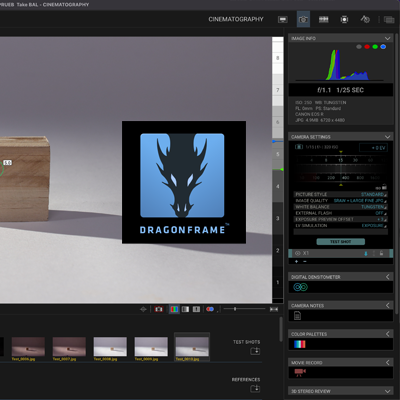400x400 pixels.
Task: Toggle the padlock on X1 exposure row
Action: (382, 253)
